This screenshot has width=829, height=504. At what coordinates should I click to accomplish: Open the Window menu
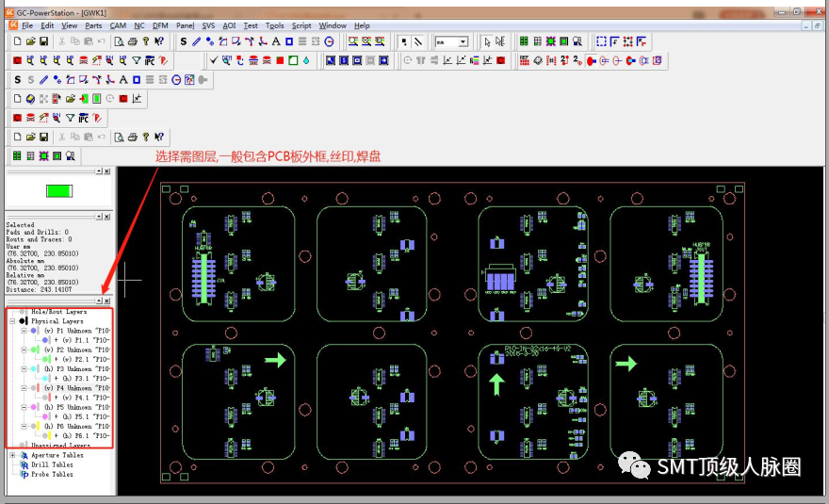tap(332, 25)
